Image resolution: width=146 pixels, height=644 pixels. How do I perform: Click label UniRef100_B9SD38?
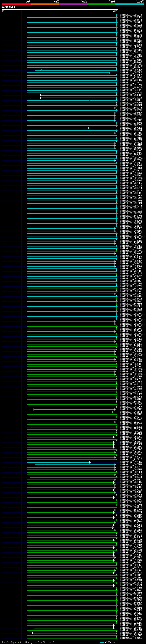click(131, 35)
